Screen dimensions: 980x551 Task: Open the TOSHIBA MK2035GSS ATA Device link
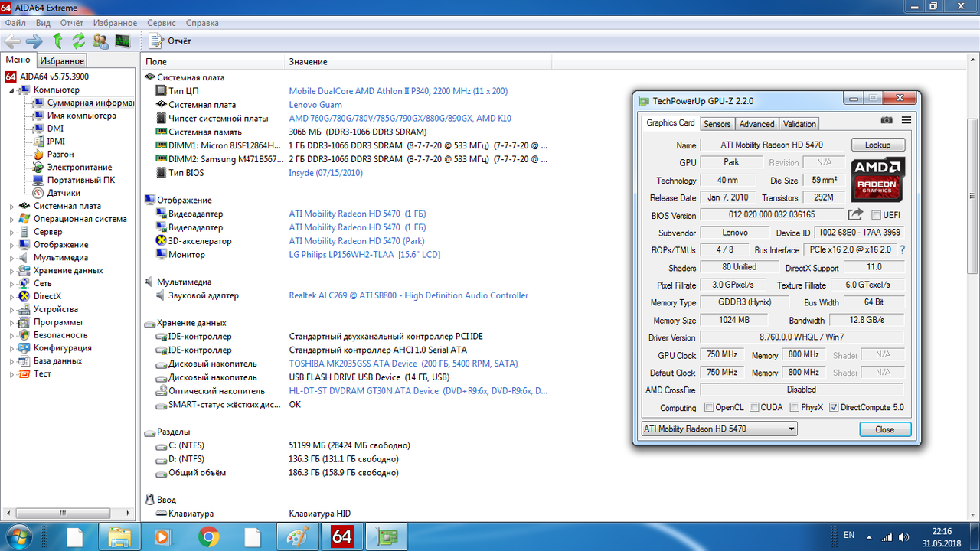[403, 364]
